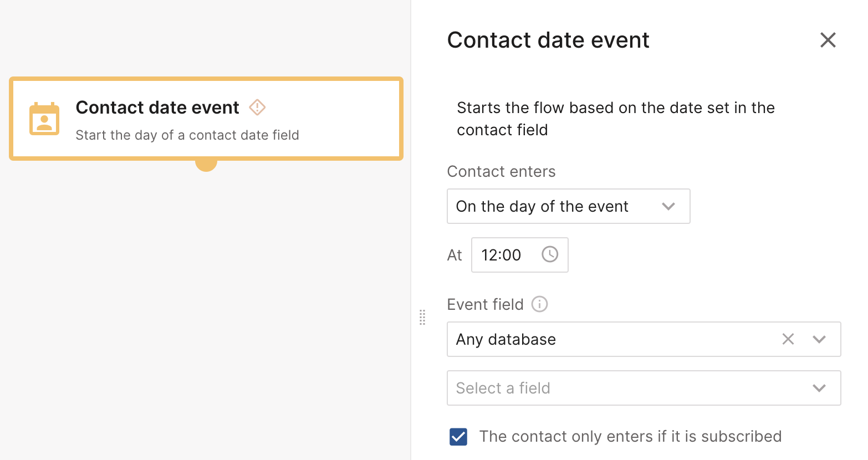Click the chevron in Contact enters dropdown
Viewport: 868px width, 460px height.
(x=668, y=206)
